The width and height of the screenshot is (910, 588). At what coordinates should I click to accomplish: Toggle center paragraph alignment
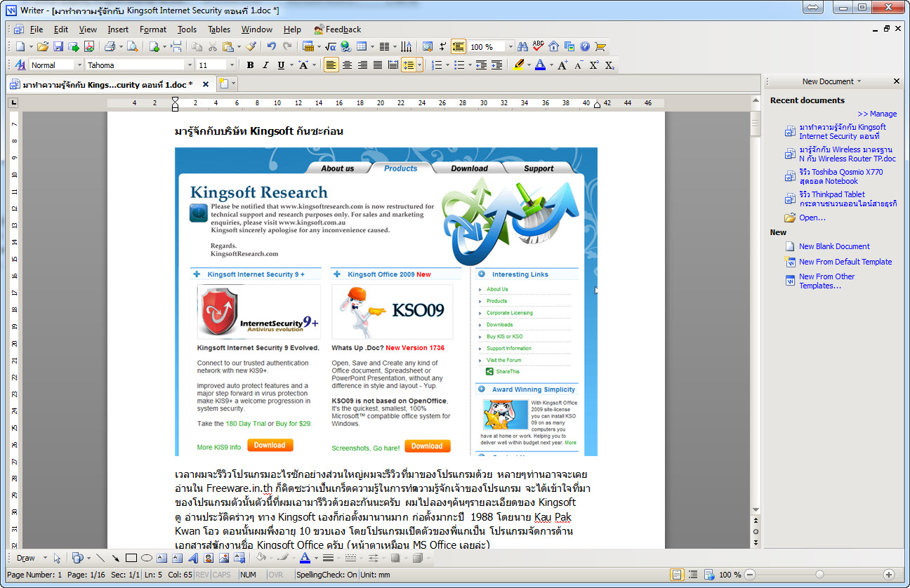(x=347, y=65)
